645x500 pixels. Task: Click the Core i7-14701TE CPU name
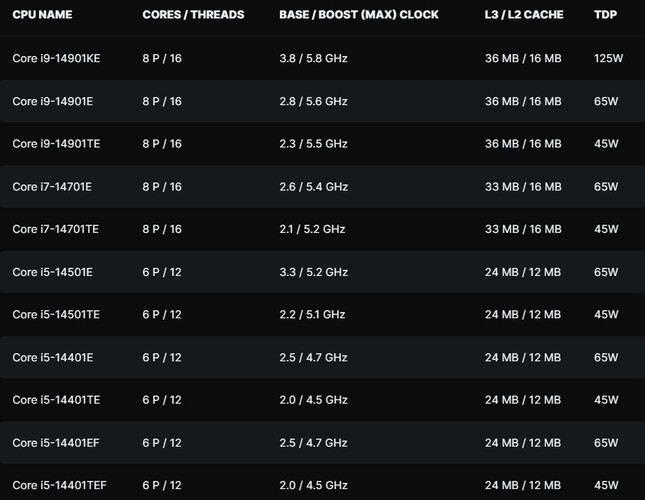56,229
